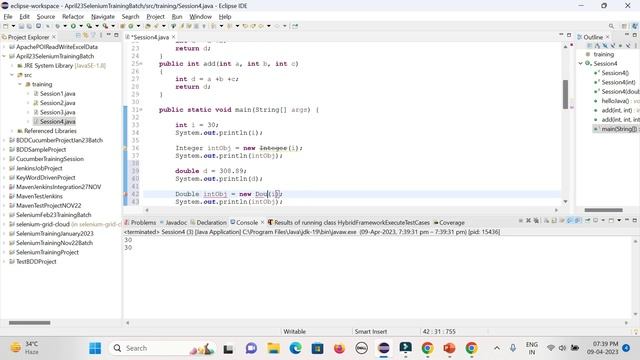
Task: Click editor vertical scrollbar thumb
Action: (565, 94)
